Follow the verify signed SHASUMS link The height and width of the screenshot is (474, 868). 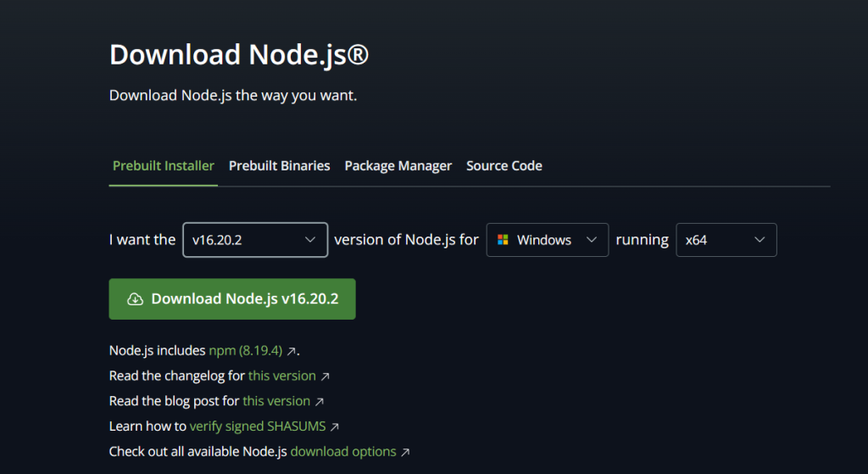tap(258, 427)
